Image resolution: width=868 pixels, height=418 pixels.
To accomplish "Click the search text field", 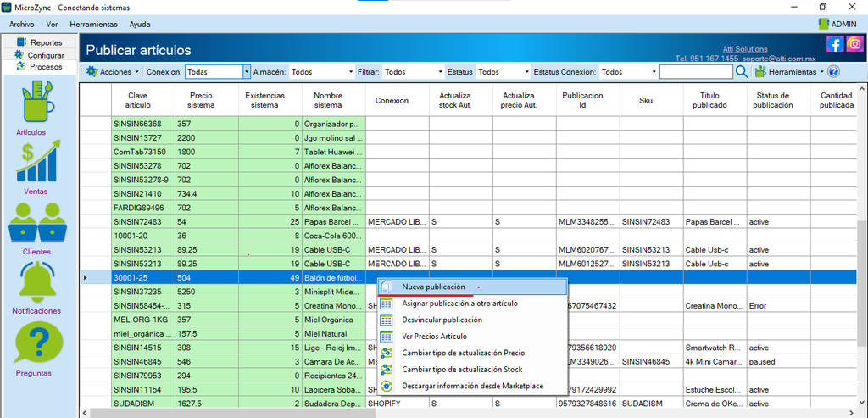I will pyautogui.click(x=696, y=72).
